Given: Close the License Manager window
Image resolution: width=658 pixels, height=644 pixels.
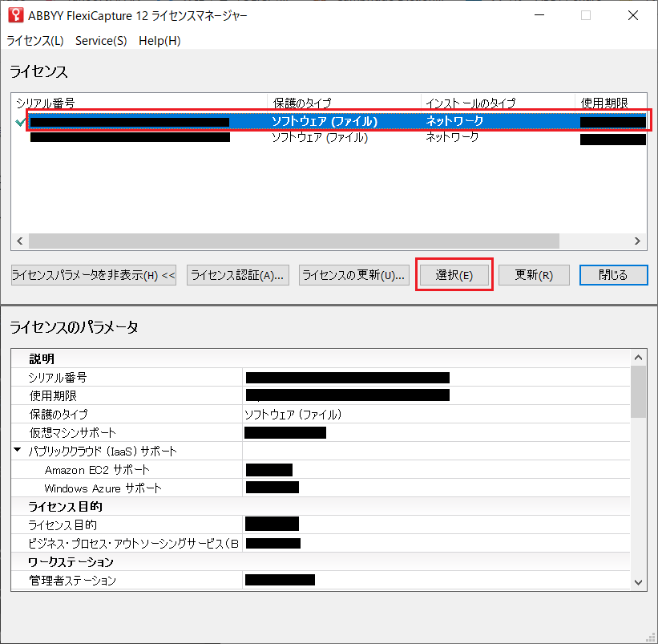Looking at the screenshot, I should (x=633, y=15).
